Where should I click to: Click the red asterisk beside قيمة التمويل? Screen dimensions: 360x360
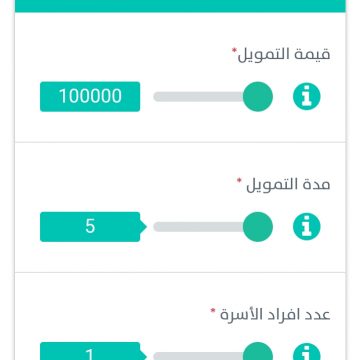tap(234, 51)
